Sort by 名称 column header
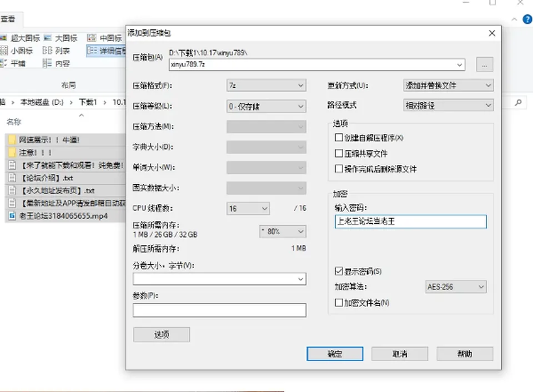The width and height of the screenshot is (533, 392). [x=14, y=122]
